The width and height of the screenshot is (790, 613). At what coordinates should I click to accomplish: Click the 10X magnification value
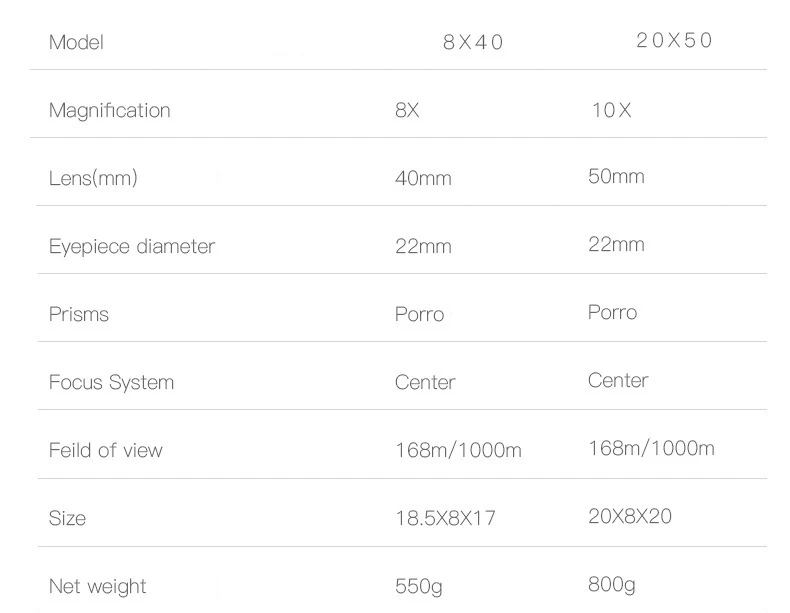(611, 110)
